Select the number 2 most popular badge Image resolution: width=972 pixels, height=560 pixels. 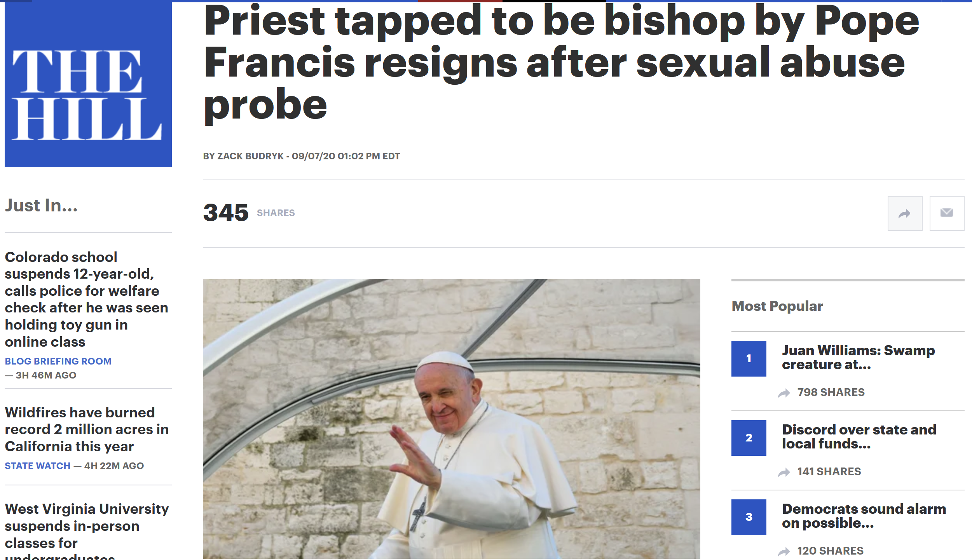point(749,438)
